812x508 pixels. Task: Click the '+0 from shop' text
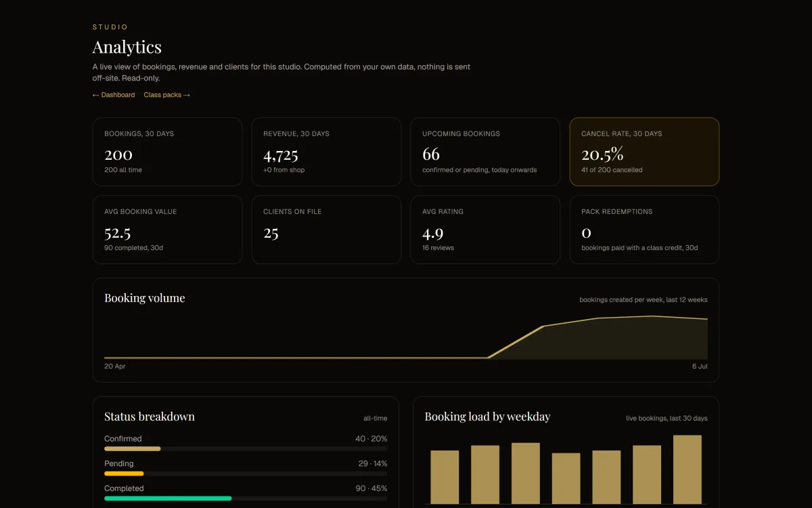click(x=284, y=170)
